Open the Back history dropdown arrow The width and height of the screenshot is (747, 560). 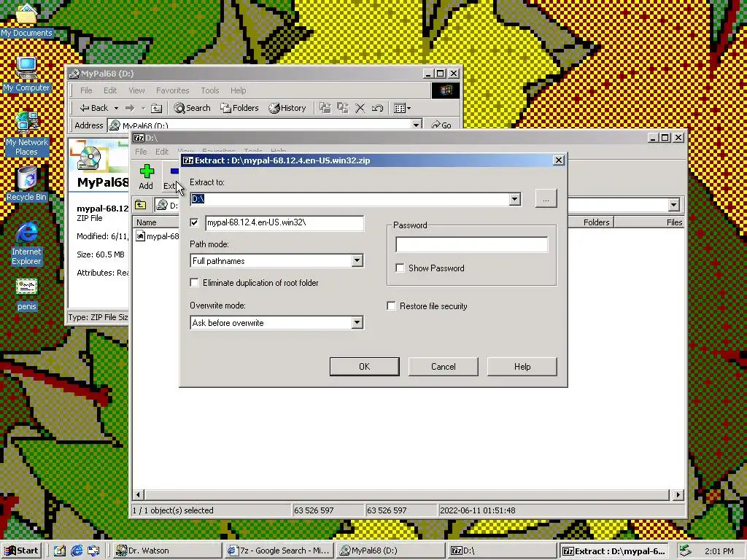116,108
